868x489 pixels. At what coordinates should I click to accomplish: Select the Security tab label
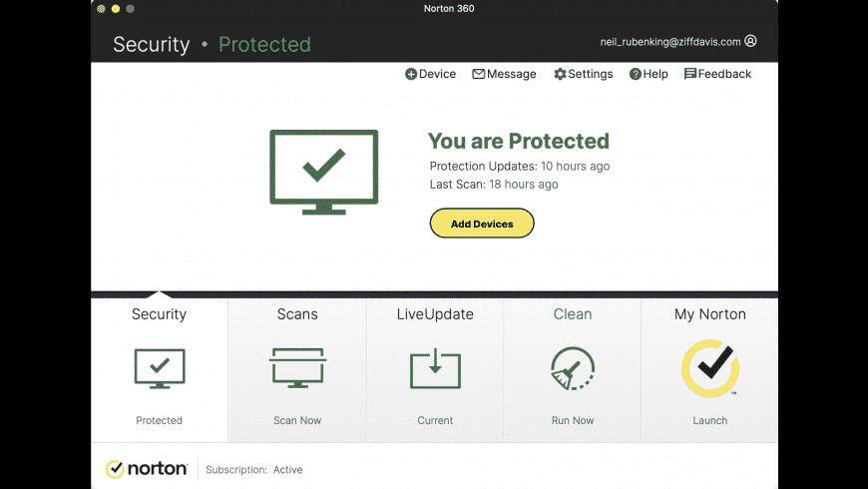click(159, 314)
